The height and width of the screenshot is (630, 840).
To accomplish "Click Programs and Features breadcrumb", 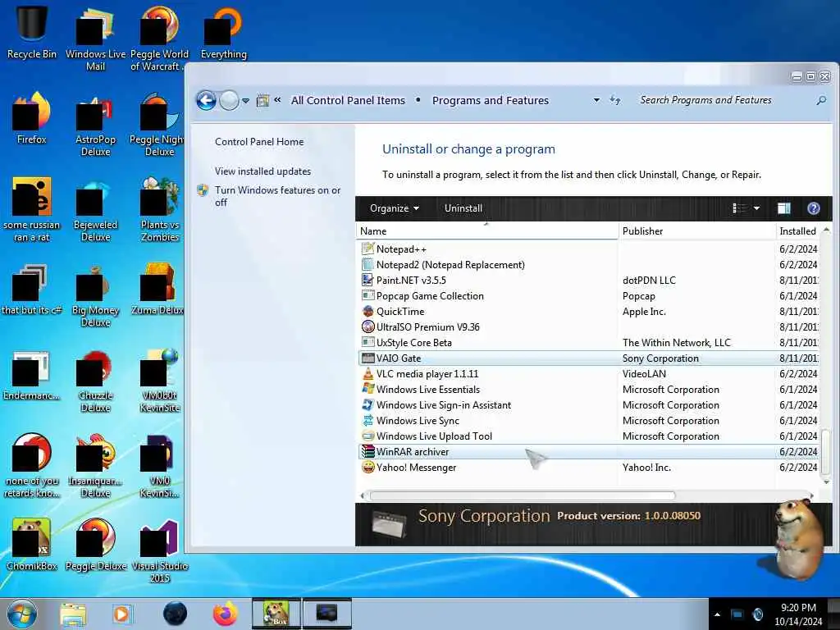I will click(x=491, y=100).
